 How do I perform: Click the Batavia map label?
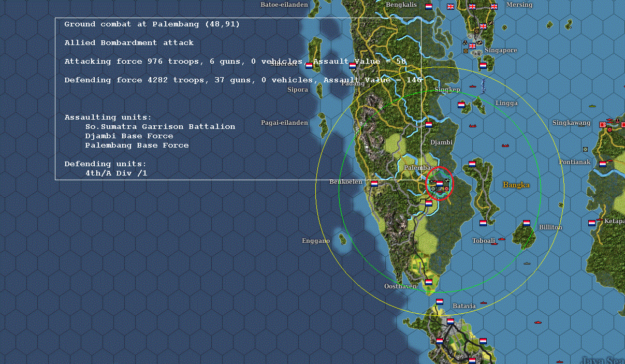tap(464, 305)
